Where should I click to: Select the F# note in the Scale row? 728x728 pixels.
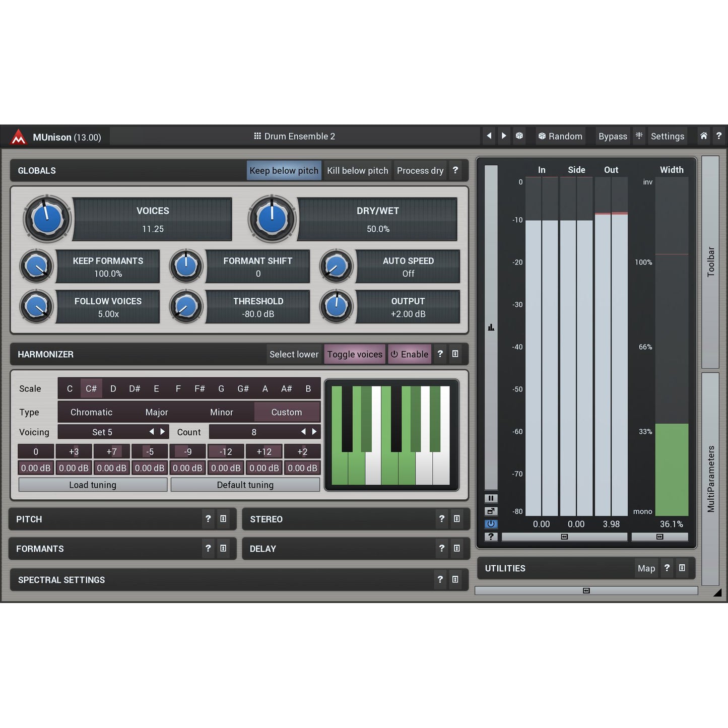200,389
